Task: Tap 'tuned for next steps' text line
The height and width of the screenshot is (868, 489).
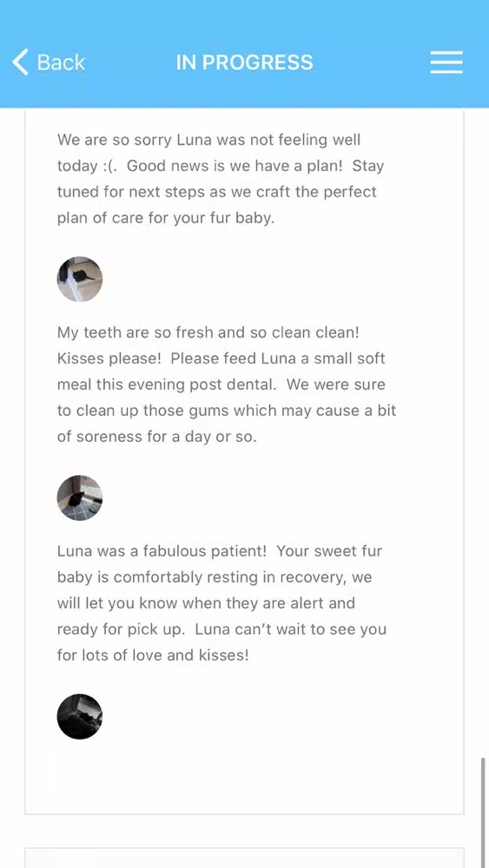Action: point(216,192)
